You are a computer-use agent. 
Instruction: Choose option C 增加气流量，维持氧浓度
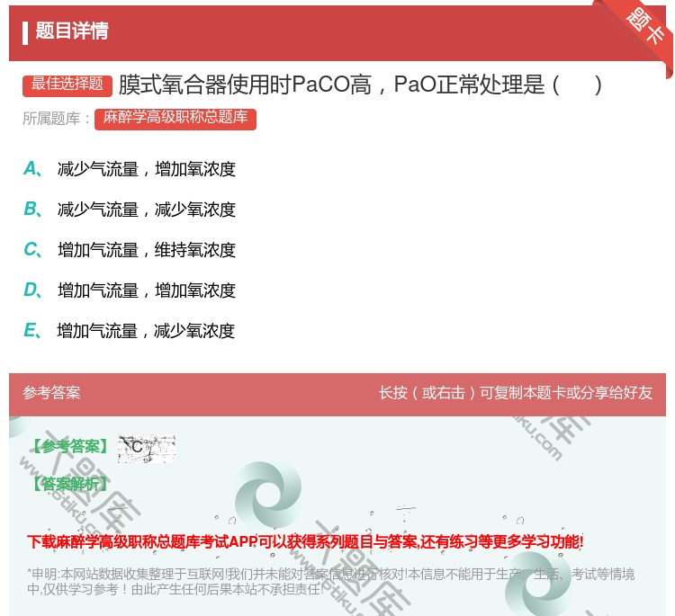tap(129, 250)
